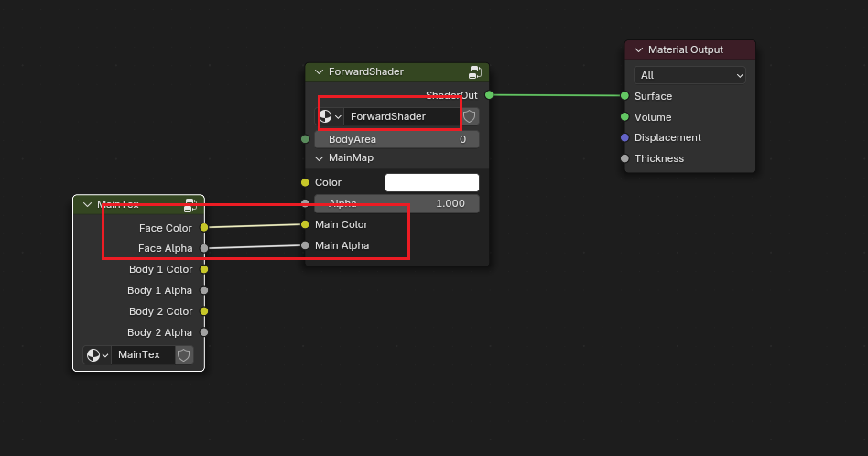Screen dimensions: 868x456
Task: Click the node group icon in ForwardShader header
Action: coord(475,71)
